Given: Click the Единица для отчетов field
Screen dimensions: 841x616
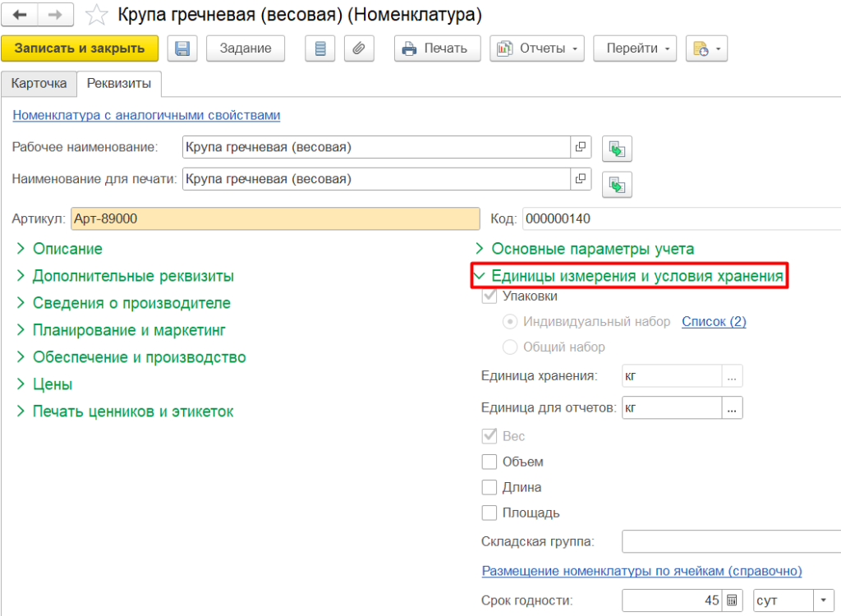Looking at the screenshot, I should click(672, 408).
